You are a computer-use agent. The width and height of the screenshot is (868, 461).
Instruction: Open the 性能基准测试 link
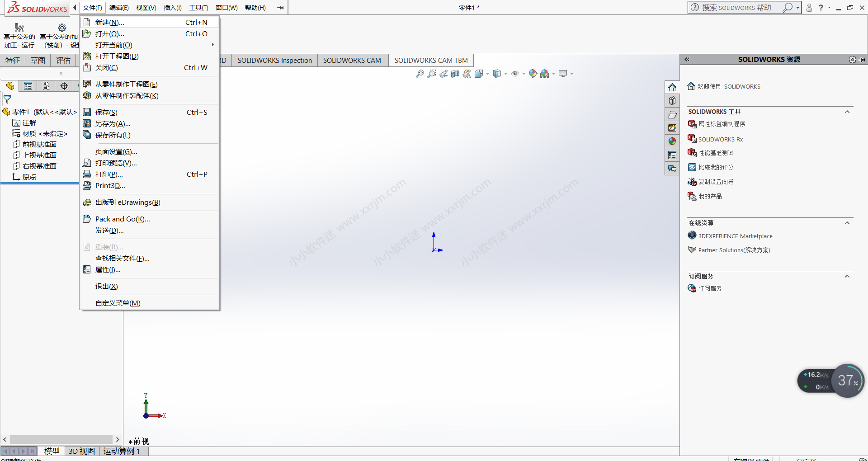[x=716, y=153]
